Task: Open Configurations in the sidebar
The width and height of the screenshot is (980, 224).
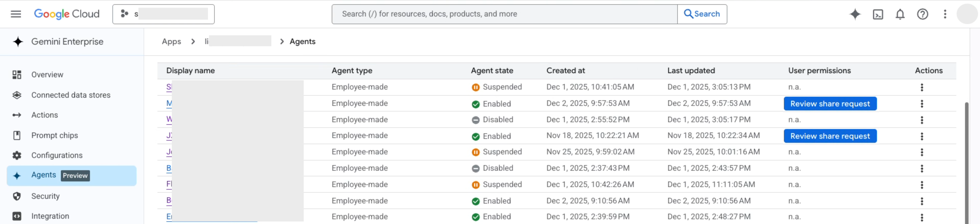Action: (x=57, y=155)
